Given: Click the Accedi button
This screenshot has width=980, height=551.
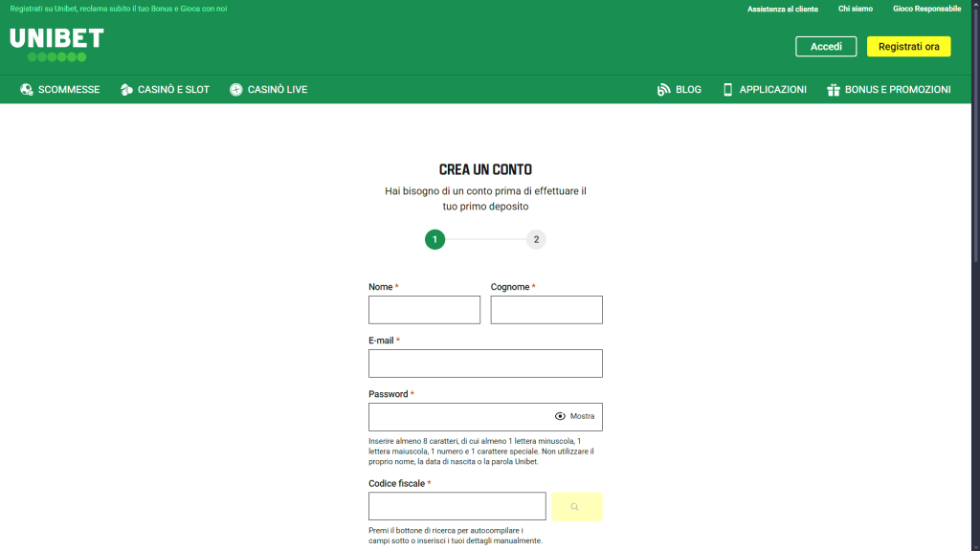Looking at the screenshot, I should tap(825, 46).
